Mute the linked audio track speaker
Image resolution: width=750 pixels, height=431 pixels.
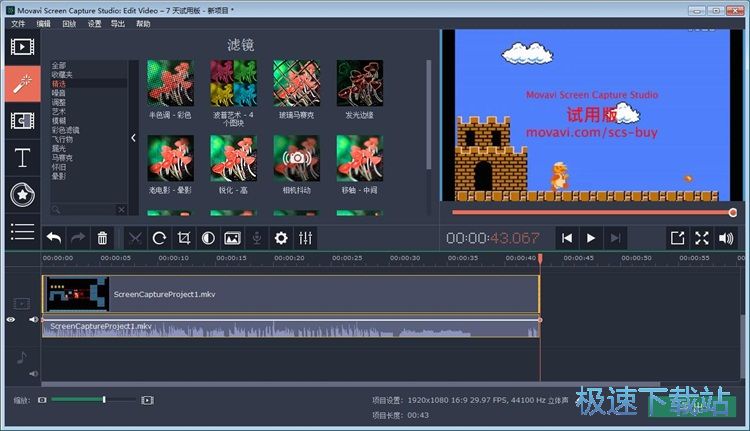tap(33, 320)
